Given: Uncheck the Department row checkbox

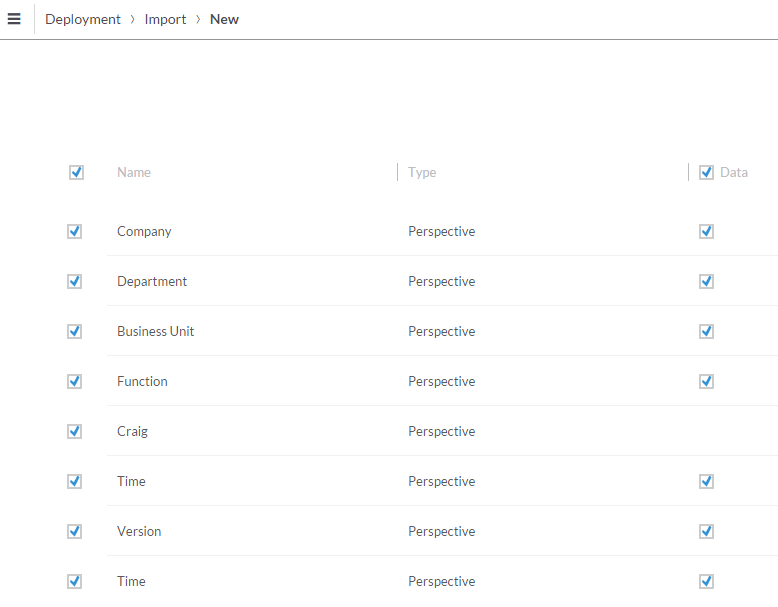Looking at the screenshot, I should point(74,281).
